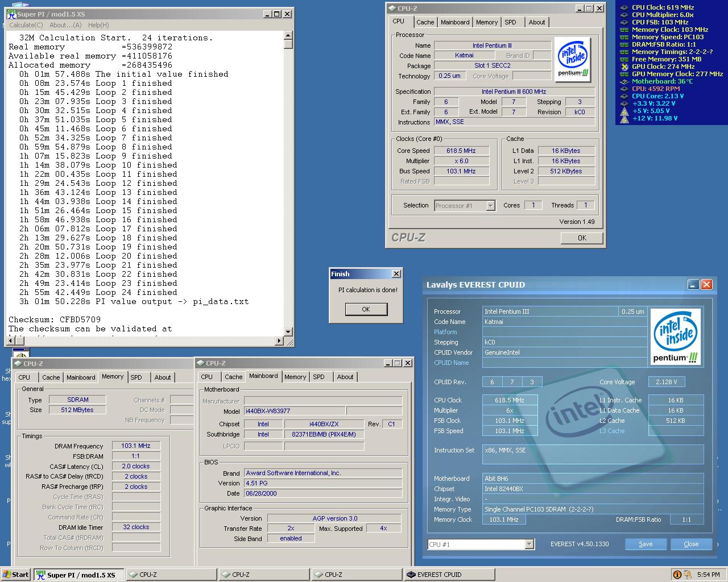
Task: Click the DRAM Frequency 103.1 MHz field
Action: point(136,446)
